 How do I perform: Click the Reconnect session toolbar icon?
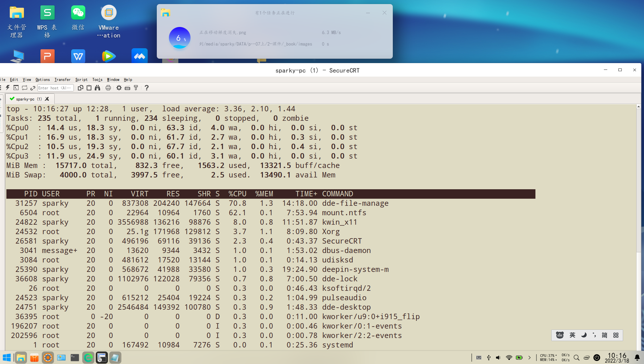[x=25, y=88]
